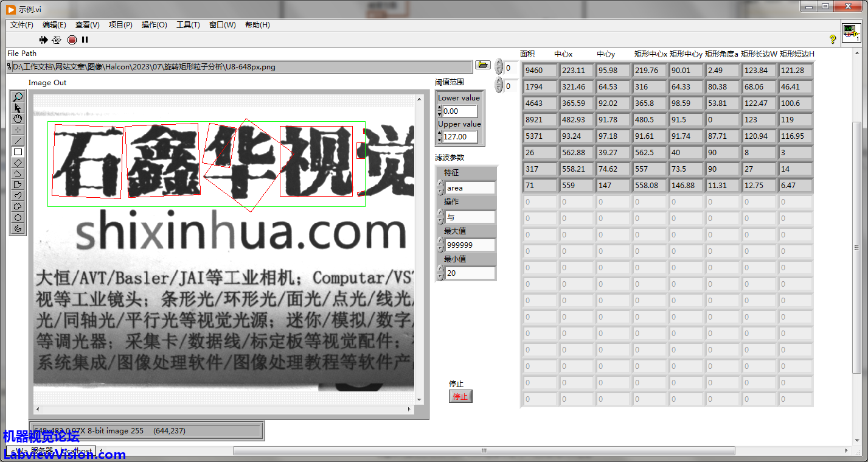Select the arrow Selection tool

point(18,108)
